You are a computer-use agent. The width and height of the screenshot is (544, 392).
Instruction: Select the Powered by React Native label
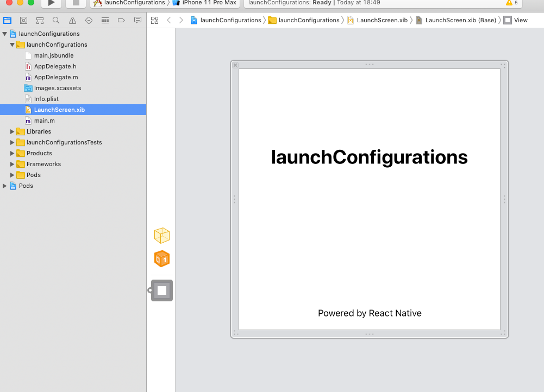click(x=370, y=313)
